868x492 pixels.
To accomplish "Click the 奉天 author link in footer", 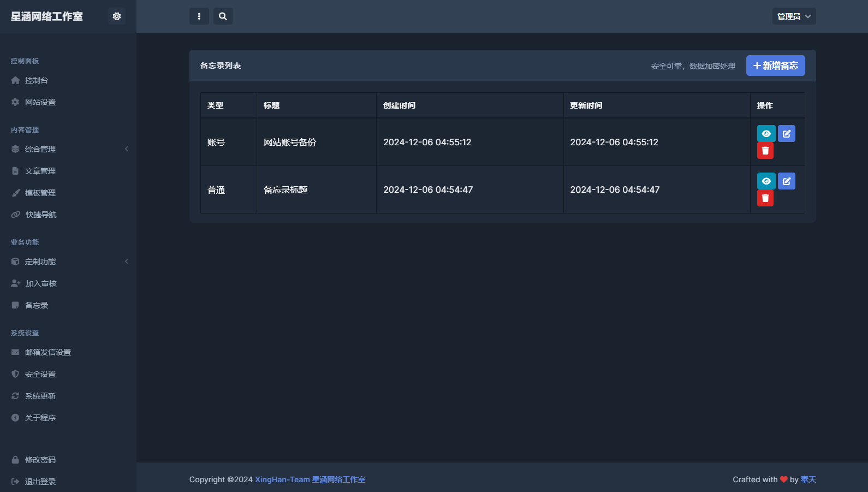I will (x=808, y=479).
